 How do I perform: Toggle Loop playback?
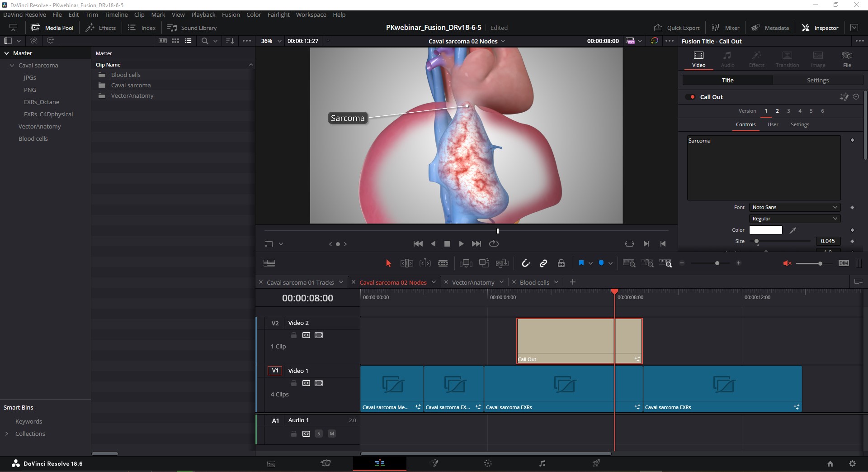pyautogui.click(x=494, y=243)
